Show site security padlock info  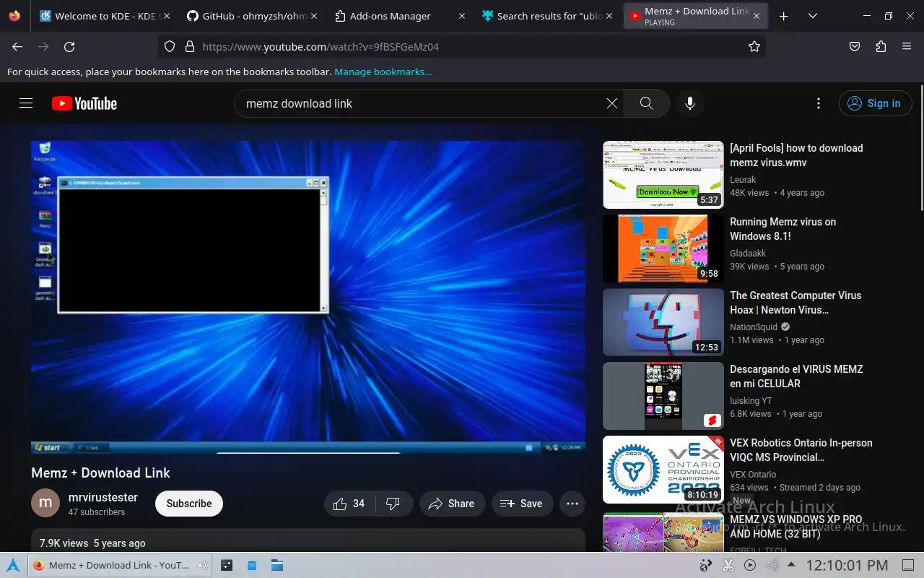click(x=190, y=46)
